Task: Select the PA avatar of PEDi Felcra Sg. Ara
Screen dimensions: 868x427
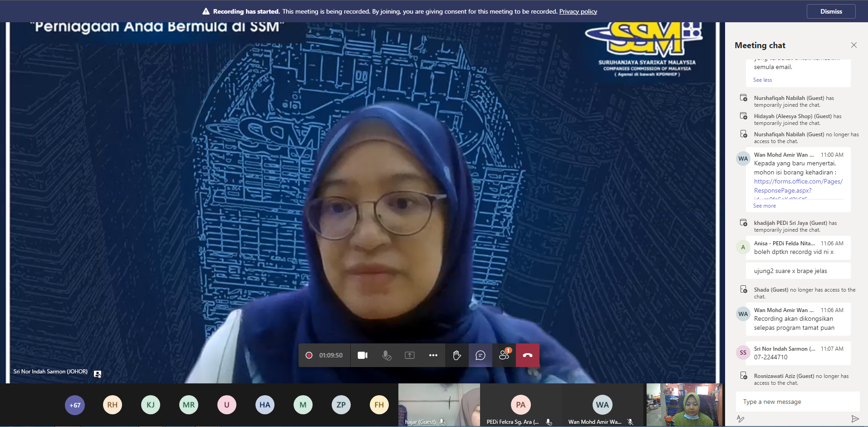Action: pyautogui.click(x=521, y=405)
